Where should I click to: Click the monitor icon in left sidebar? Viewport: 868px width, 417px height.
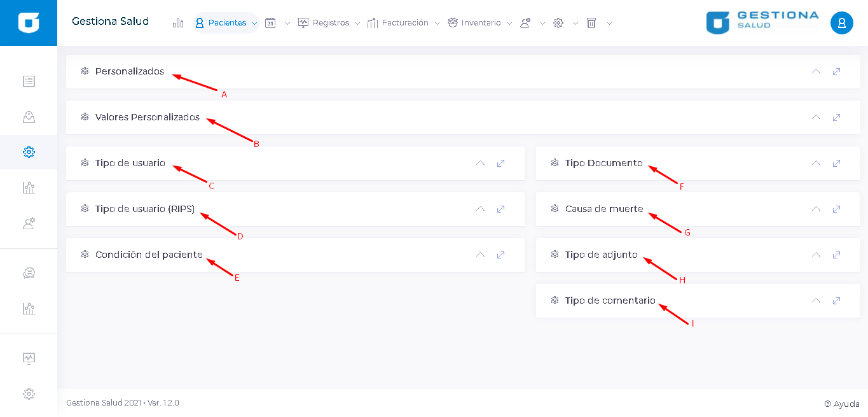coord(29,358)
